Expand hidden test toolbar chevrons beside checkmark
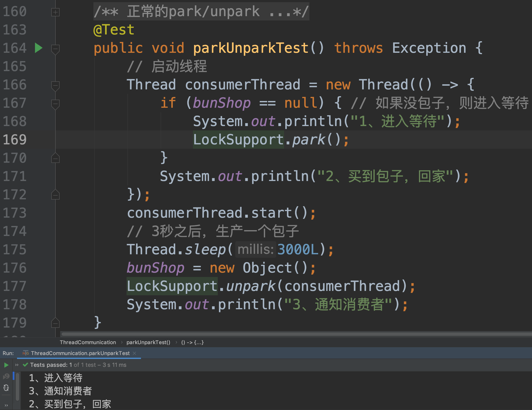532x410 pixels. [17, 365]
